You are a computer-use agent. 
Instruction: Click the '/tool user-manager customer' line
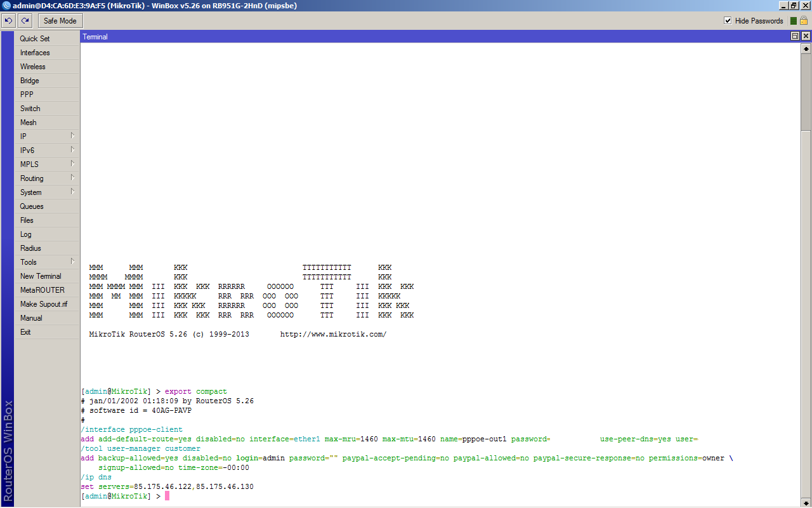click(141, 449)
